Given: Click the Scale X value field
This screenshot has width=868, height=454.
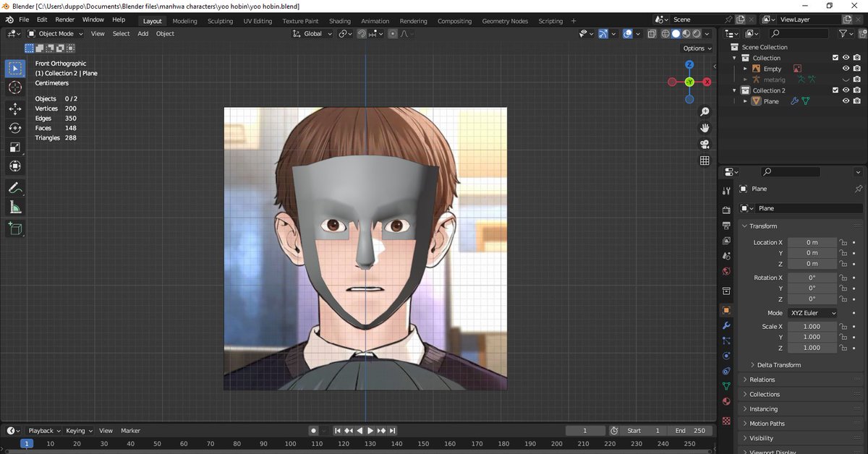Looking at the screenshot, I should [x=812, y=327].
